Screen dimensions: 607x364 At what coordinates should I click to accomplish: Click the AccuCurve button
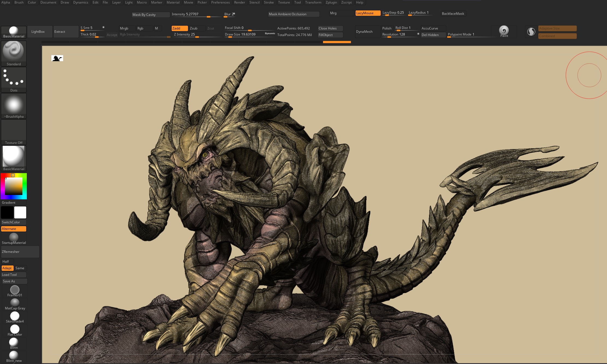pyautogui.click(x=433, y=28)
